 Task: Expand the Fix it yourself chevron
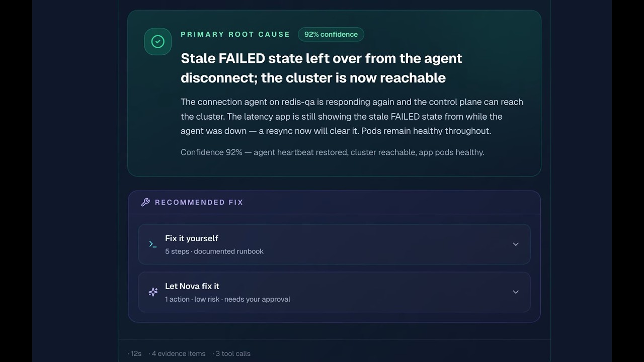[516, 244]
